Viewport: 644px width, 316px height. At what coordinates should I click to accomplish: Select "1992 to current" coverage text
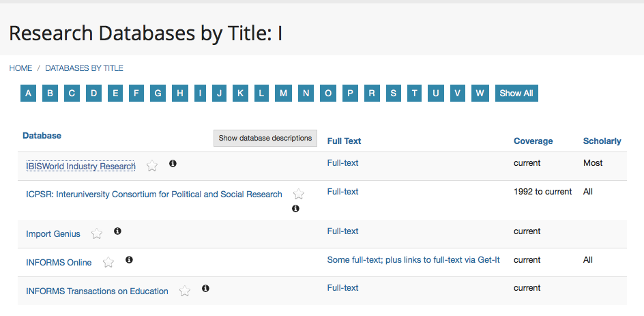[x=542, y=192]
